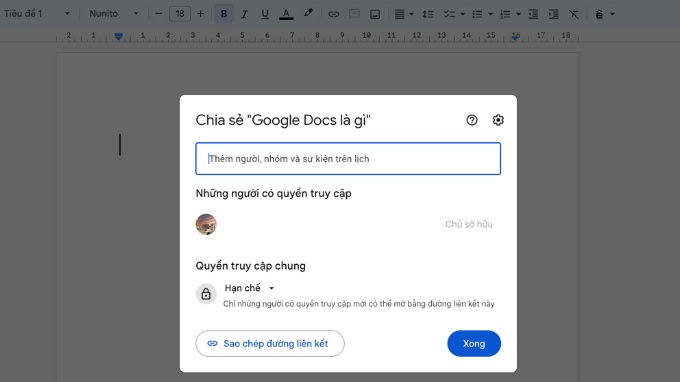Toggle italic formatting
Screen dimensions: 680x382
[244, 14]
